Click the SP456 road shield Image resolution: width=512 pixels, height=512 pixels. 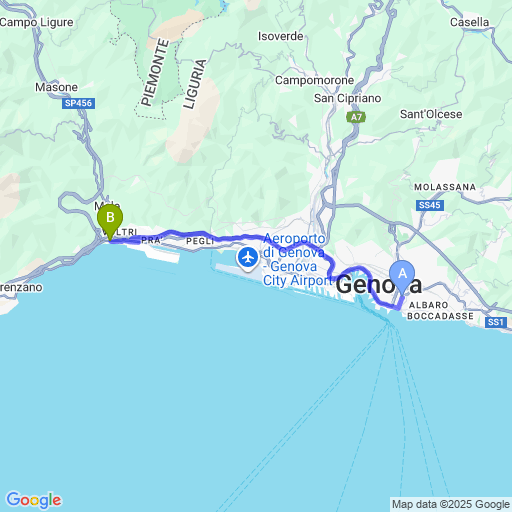tap(78, 103)
